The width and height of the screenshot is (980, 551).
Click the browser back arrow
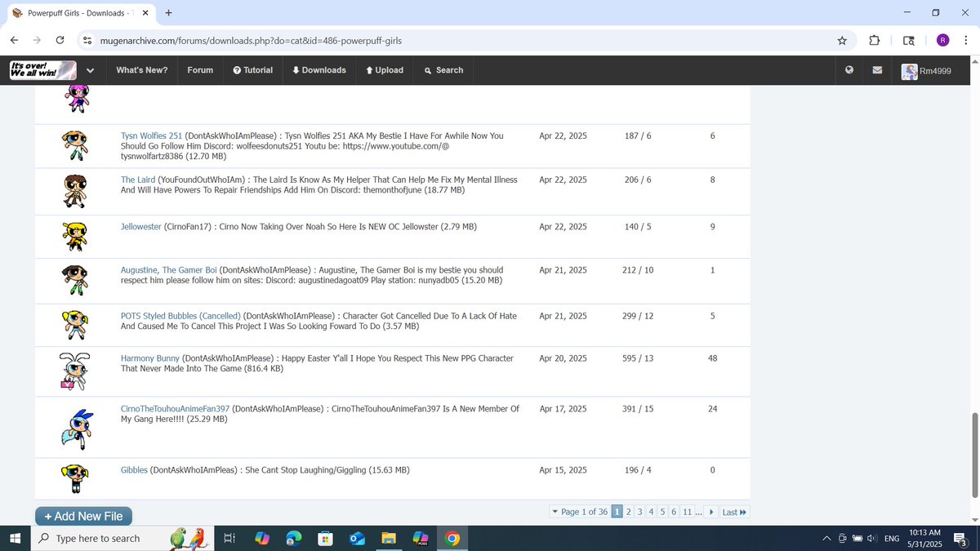pos(15,40)
